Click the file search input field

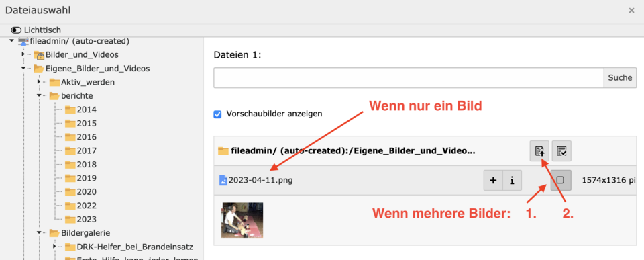(x=409, y=78)
